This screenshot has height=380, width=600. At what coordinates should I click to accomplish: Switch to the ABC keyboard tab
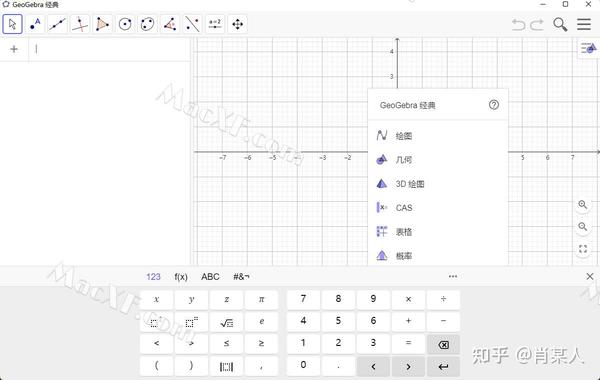coord(210,277)
